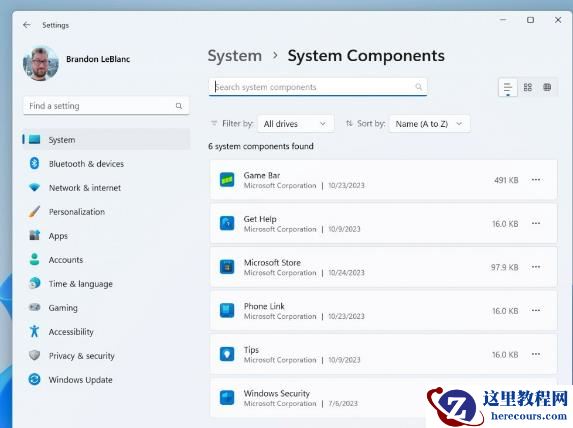The image size is (573, 428).
Task: Click the 6 system components found text
Action: (x=261, y=146)
